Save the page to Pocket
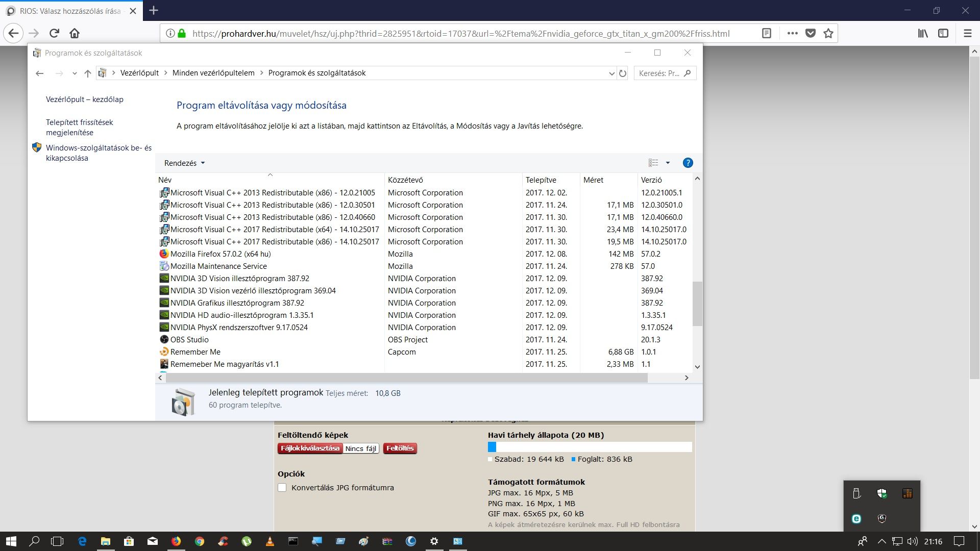980x551 pixels. coord(810,34)
